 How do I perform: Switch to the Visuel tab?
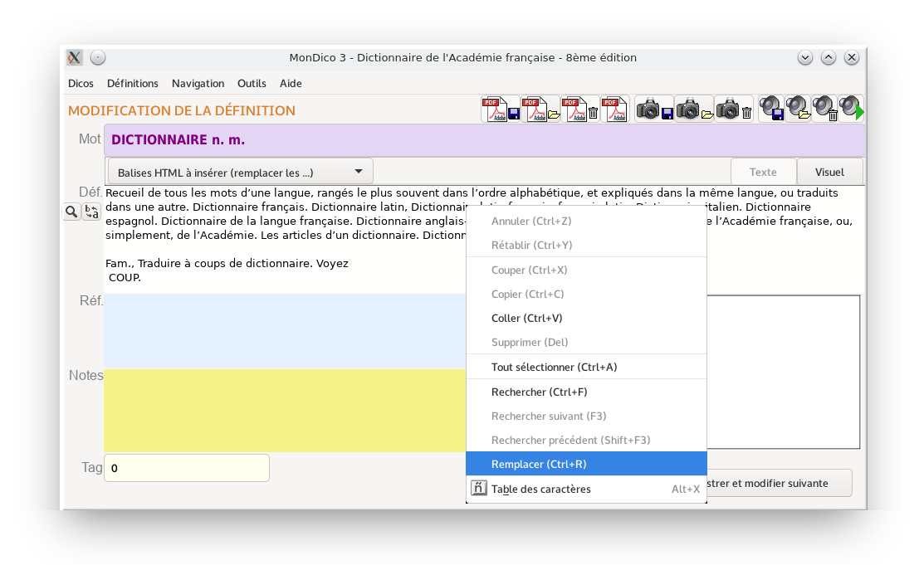tap(829, 172)
